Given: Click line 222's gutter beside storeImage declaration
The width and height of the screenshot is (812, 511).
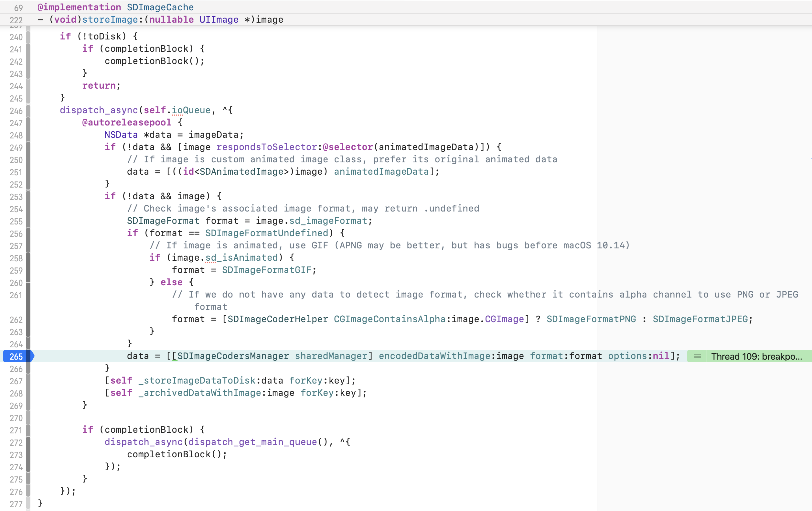Looking at the screenshot, I should tap(16, 20).
